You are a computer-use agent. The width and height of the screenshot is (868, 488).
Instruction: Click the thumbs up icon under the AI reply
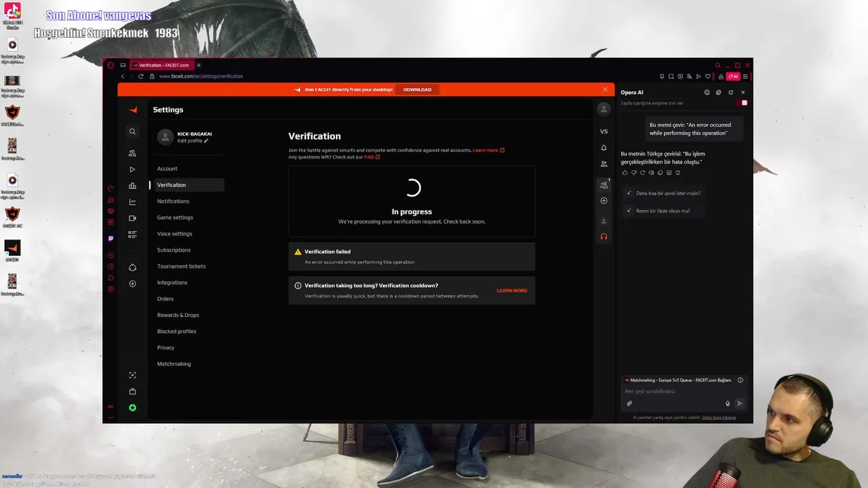point(625,173)
